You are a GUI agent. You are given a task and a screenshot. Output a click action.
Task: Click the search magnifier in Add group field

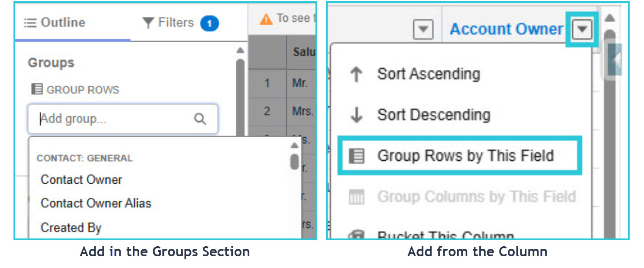point(200,119)
